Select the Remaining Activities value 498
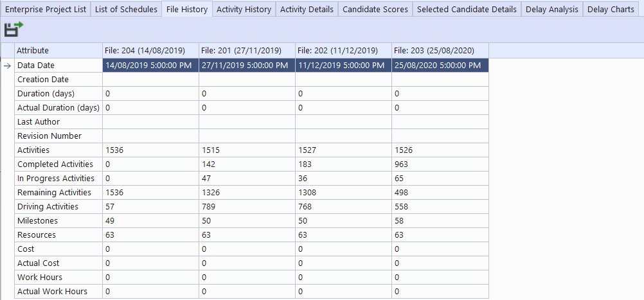Image resolution: width=644 pixels, height=300 pixels. pyautogui.click(x=440, y=193)
